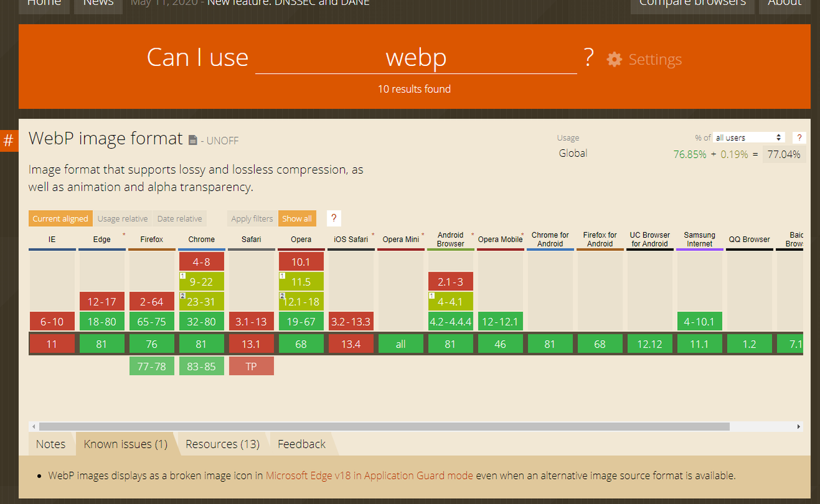Click the Edge browser column header
820x504 pixels.
click(x=102, y=240)
